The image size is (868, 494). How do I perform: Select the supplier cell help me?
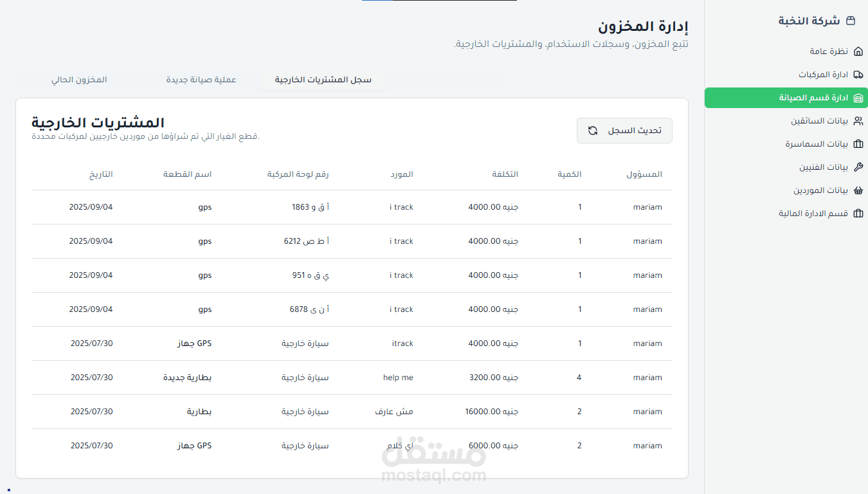[398, 378]
